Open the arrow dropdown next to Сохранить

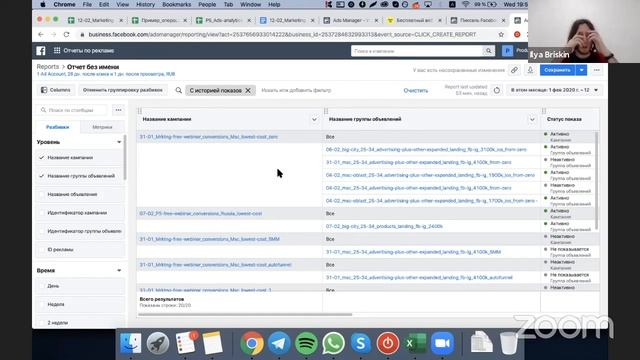tap(582, 70)
